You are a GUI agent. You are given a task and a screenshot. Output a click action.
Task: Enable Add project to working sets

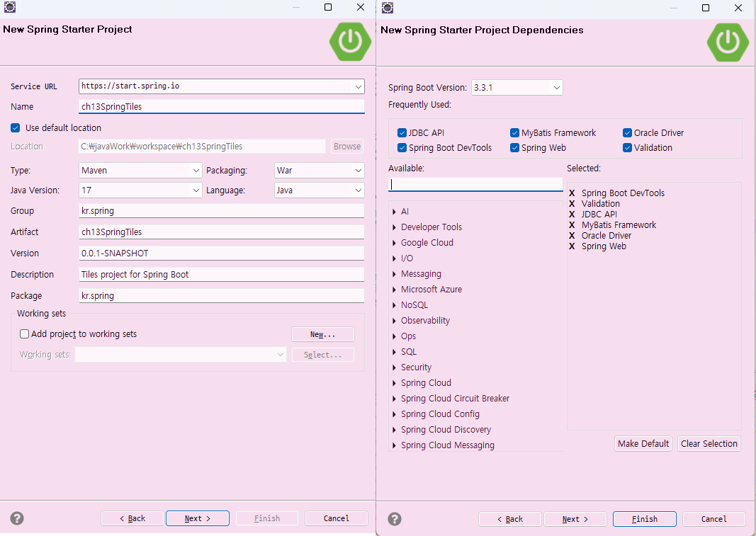coord(24,333)
